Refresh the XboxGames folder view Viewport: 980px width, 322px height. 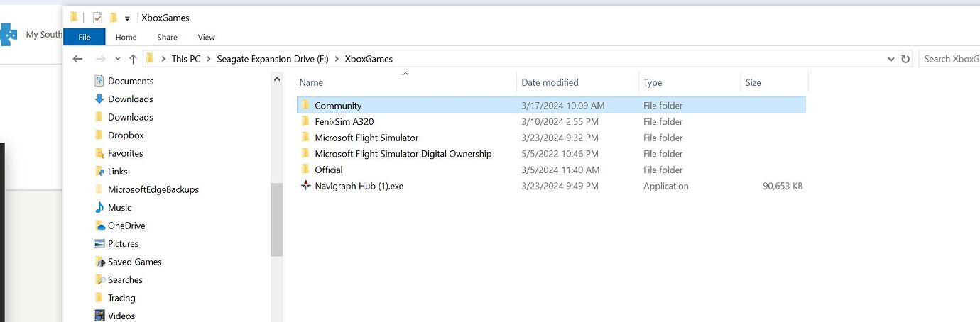(905, 59)
